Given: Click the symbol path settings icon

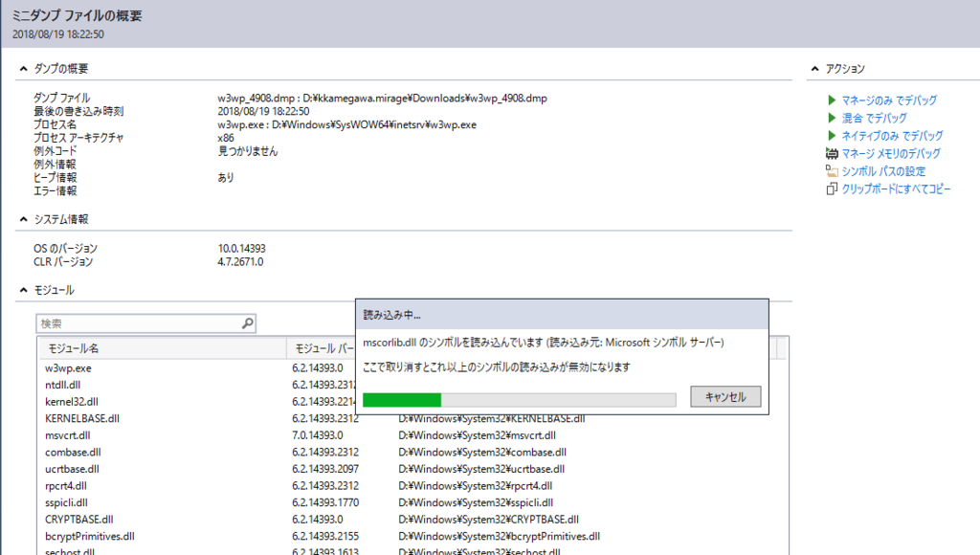Looking at the screenshot, I should [832, 170].
